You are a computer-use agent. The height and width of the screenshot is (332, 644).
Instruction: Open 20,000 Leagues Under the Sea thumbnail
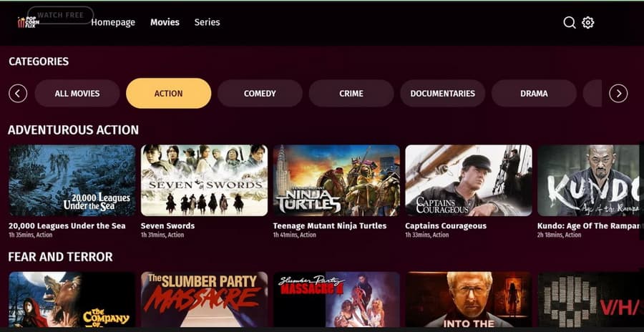pyautogui.click(x=72, y=180)
